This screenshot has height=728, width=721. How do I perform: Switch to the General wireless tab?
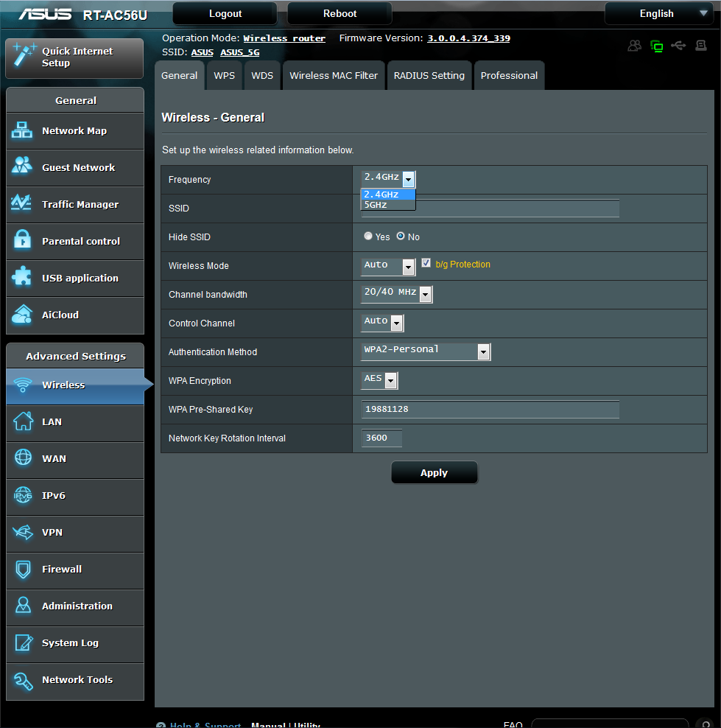(179, 75)
